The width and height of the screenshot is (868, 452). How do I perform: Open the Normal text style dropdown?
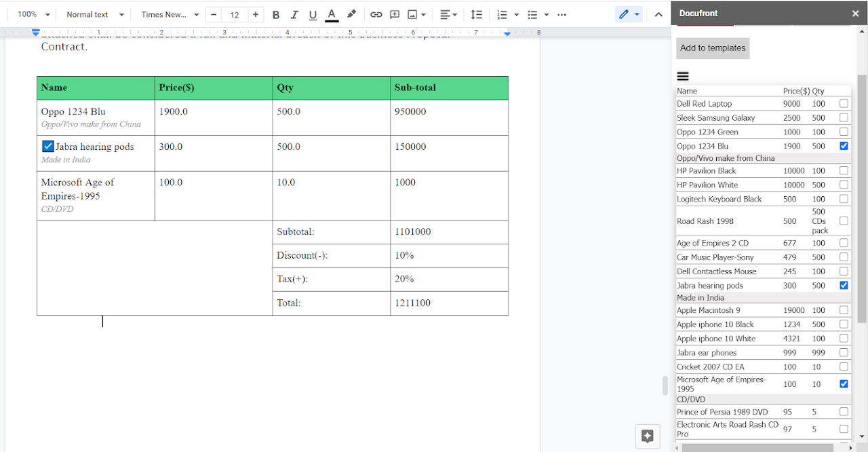(95, 14)
